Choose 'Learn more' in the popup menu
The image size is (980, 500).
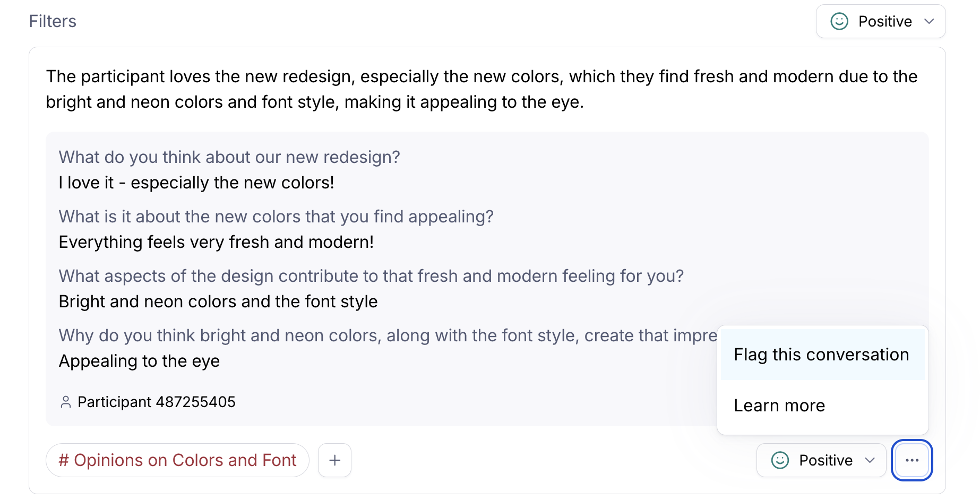[779, 406]
